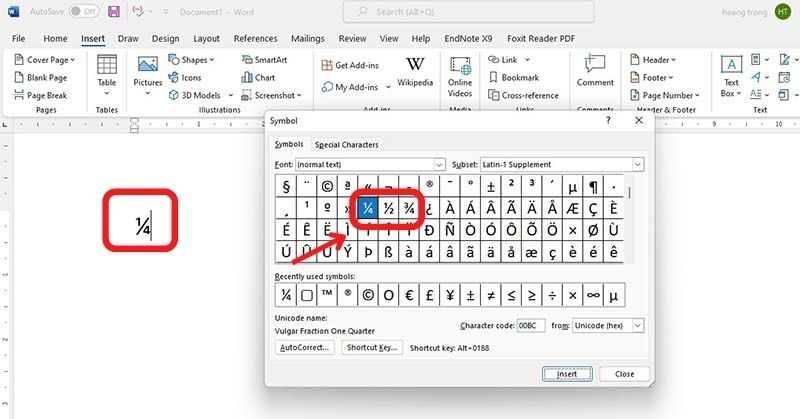
Task: Select the section sign symbol
Action: 286,186
